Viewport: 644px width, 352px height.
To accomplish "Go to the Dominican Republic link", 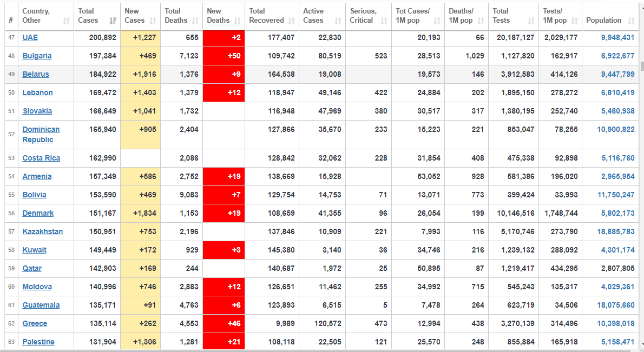I will (41, 135).
